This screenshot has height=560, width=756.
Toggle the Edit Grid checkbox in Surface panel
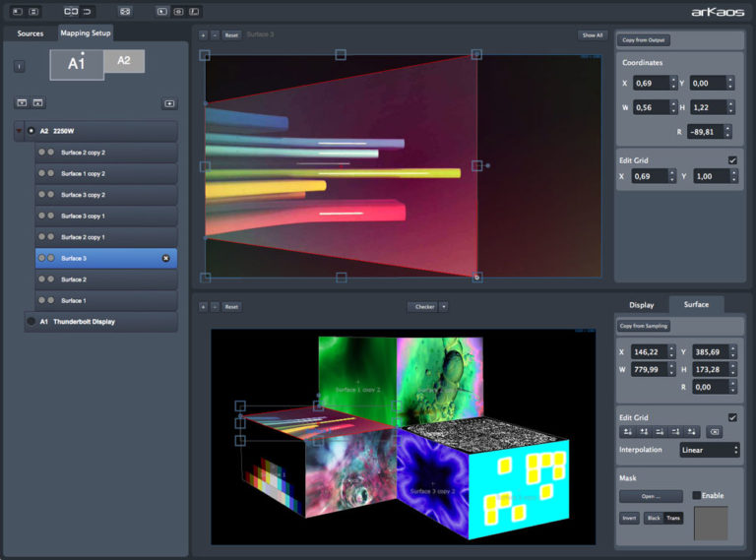[x=731, y=417]
